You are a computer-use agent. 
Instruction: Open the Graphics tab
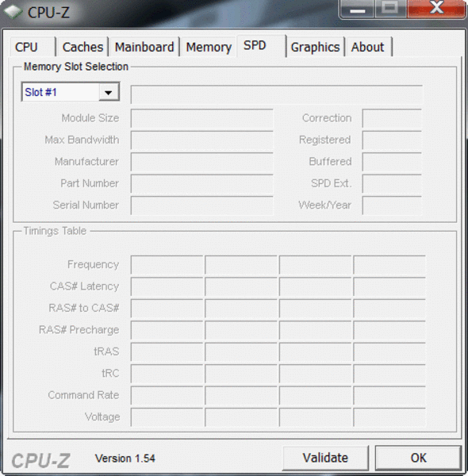tap(316, 47)
